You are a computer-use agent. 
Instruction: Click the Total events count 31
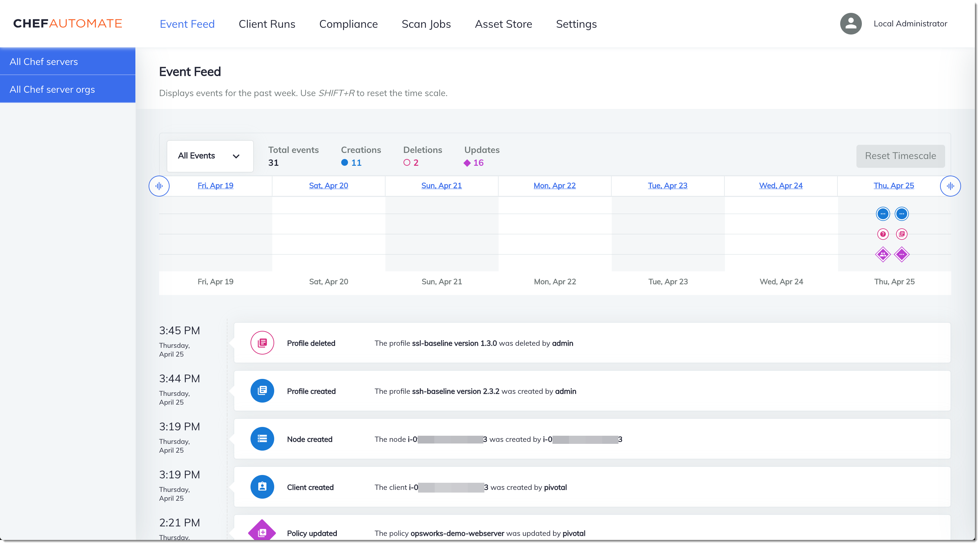273,163
